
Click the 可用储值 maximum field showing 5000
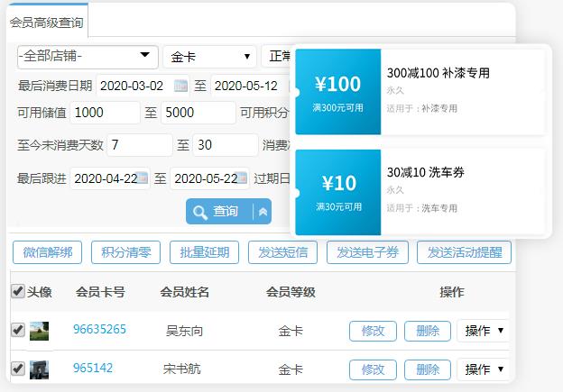(x=198, y=113)
